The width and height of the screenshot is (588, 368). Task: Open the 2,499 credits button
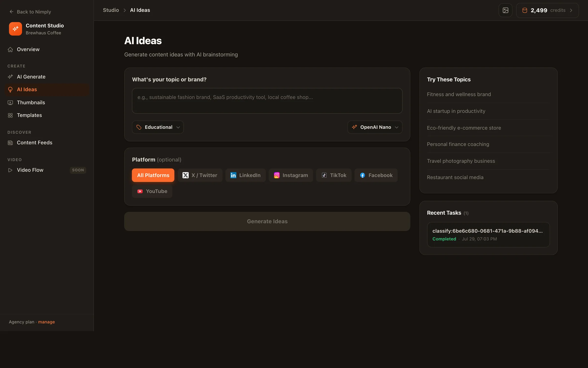547,10
